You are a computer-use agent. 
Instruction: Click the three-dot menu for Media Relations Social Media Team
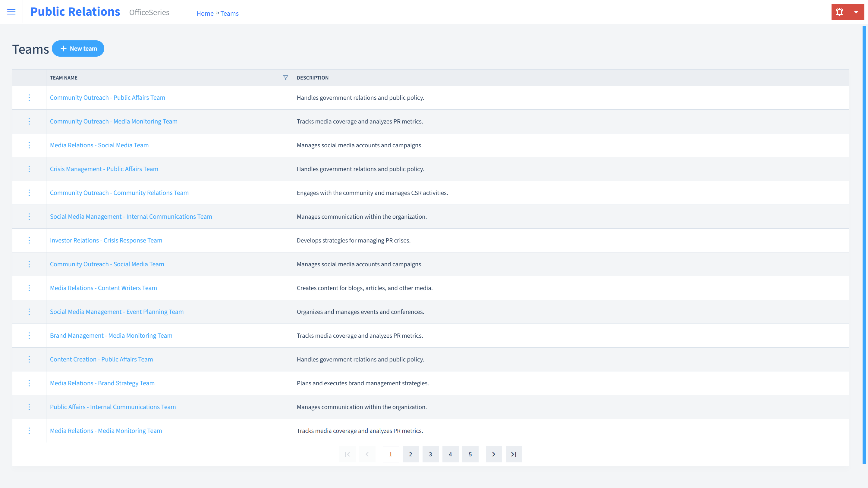point(29,145)
